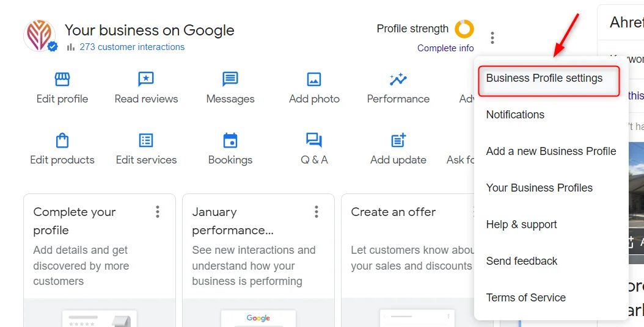Click the Complete info link
The image size is (644, 327).
(445, 48)
